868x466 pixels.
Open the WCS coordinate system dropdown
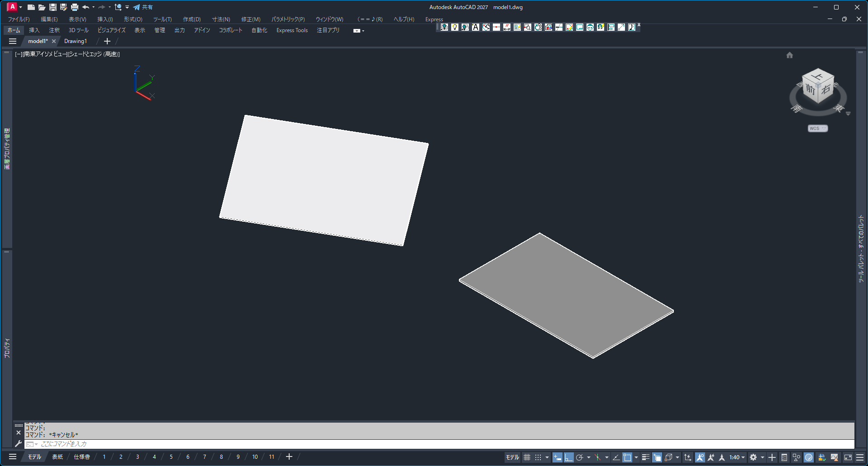click(x=817, y=128)
